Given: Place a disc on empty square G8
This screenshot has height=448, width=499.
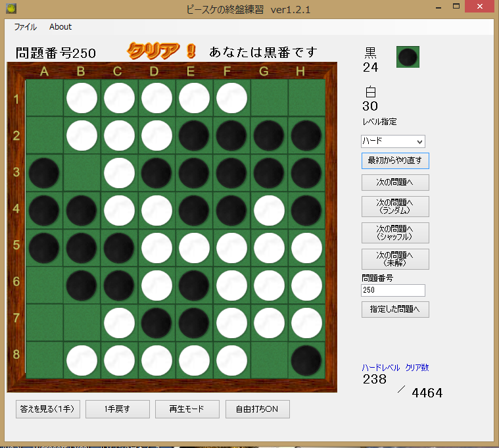Looking at the screenshot, I should click(270, 361).
